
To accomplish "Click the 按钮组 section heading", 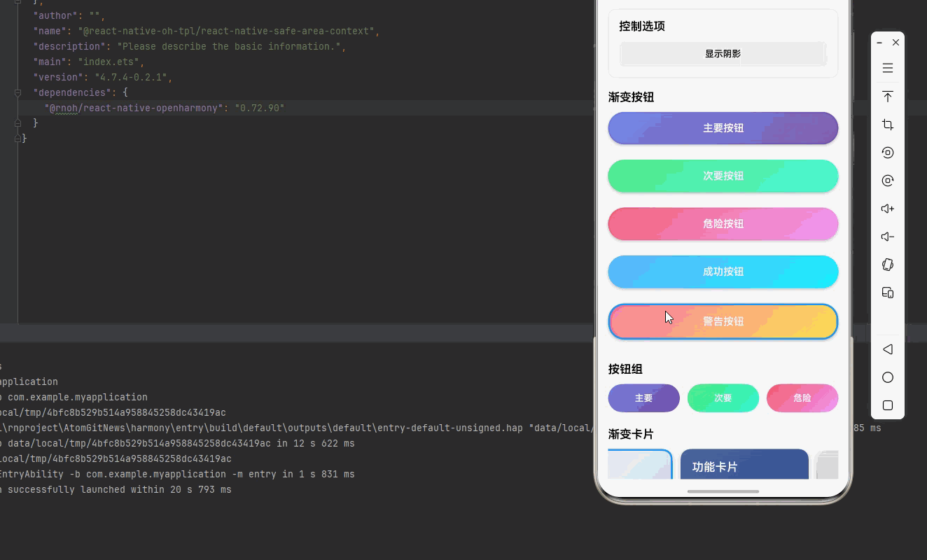I will click(625, 369).
